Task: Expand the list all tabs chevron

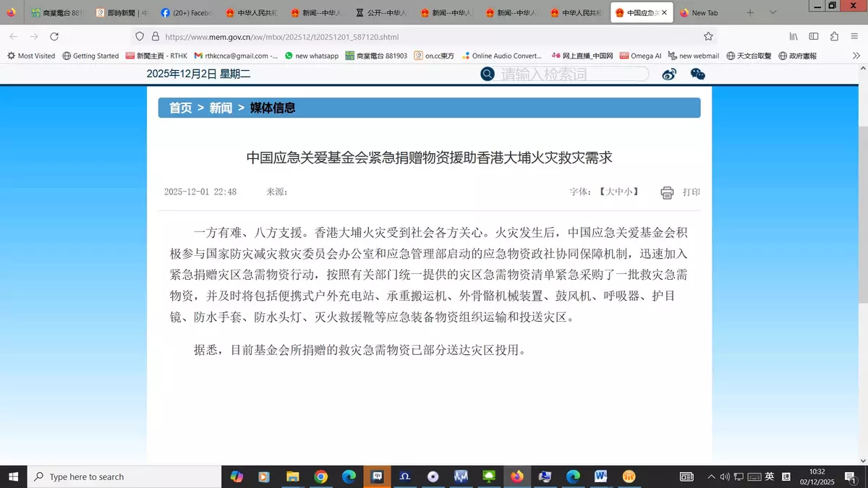Action: point(773,12)
